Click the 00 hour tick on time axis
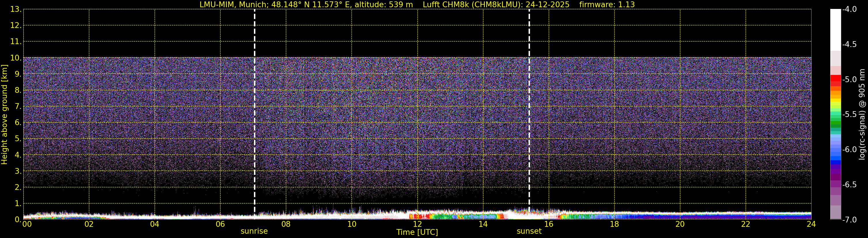Screen dimensions: 868x238 tap(27, 224)
